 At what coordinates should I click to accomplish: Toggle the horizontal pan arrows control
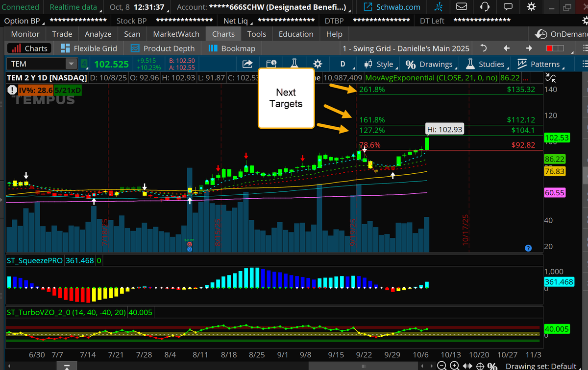tap(466, 365)
